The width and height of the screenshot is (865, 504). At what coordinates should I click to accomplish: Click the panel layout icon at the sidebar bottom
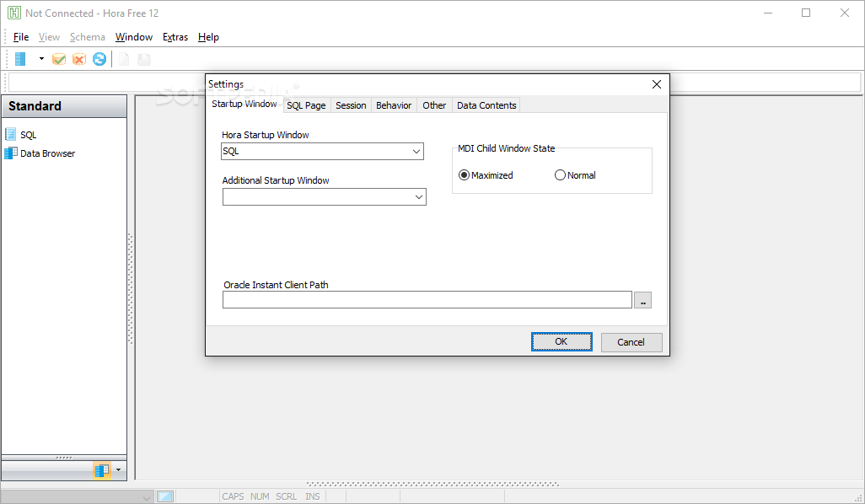point(101,470)
